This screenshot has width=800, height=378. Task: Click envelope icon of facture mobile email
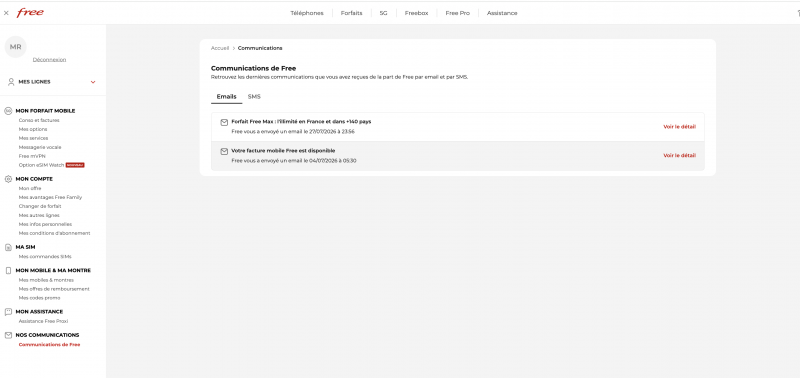[224, 152]
